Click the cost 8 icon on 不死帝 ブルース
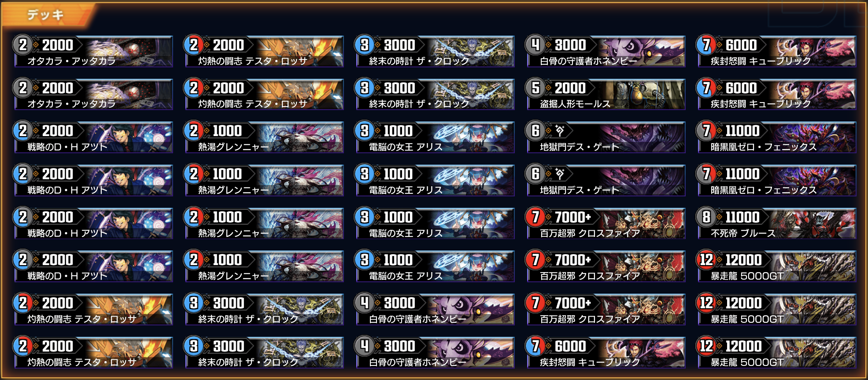868x380 pixels. pos(706,217)
